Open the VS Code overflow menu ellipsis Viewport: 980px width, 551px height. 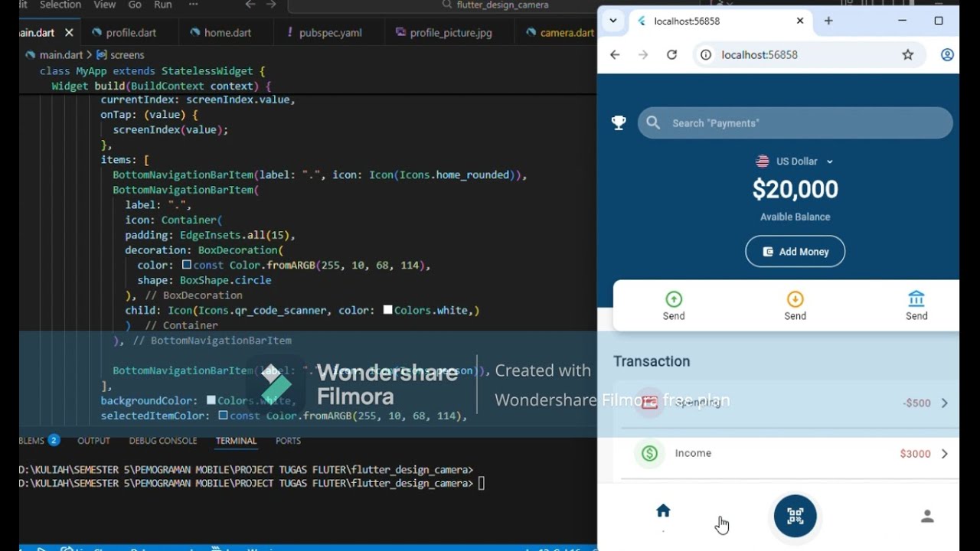[193, 5]
